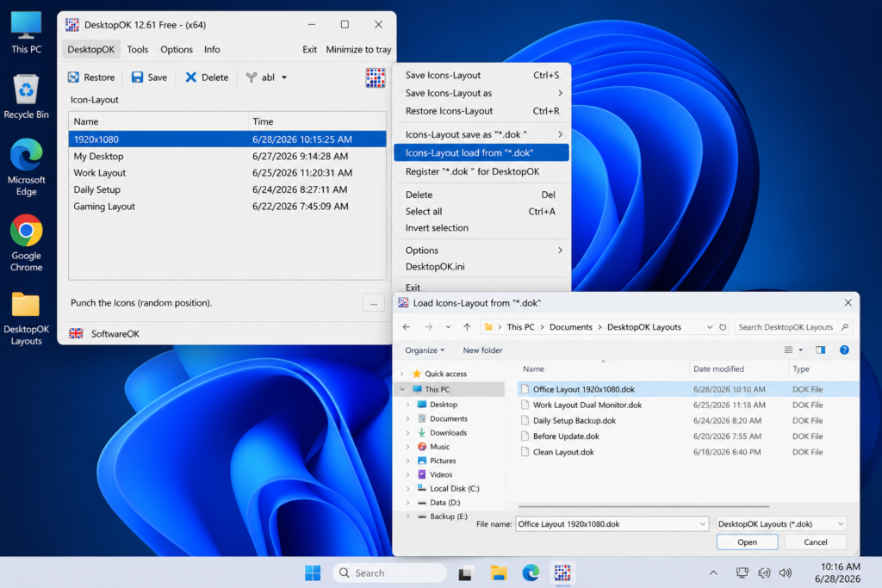Screen dimensions: 882x588
Task: Click the Save floppy disk icon
Action: coord(137,77)
